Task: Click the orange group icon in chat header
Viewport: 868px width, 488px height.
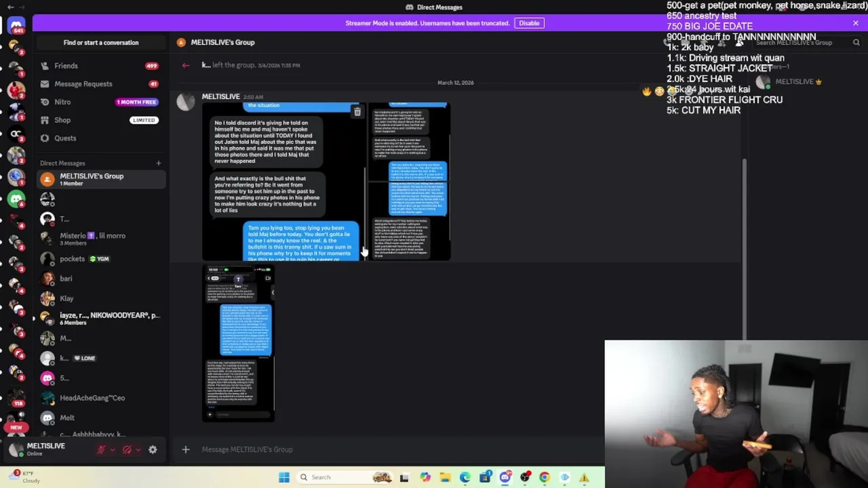Action: click(x=181, y=42)
